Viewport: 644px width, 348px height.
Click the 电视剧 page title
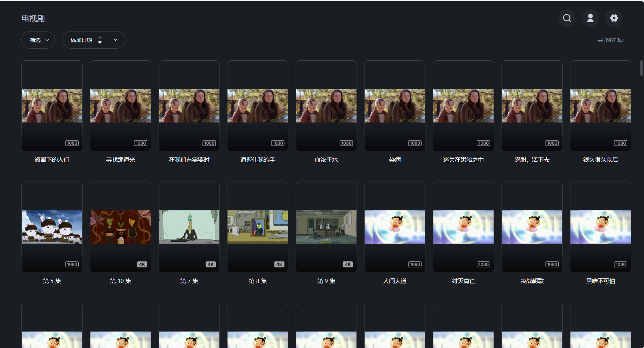(x=33, y=18)
